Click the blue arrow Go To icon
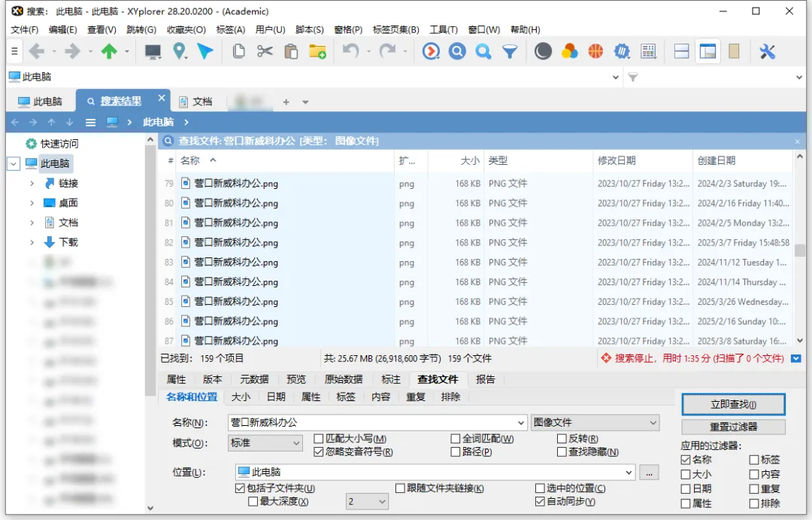The image size is (812, 520). (205, 51)
